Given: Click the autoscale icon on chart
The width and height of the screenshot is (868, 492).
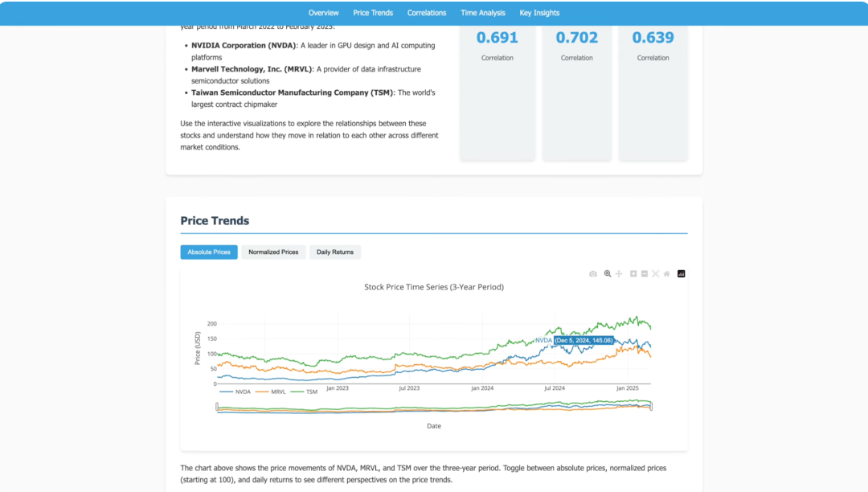Looking at the screenshot, I should 656,274.
